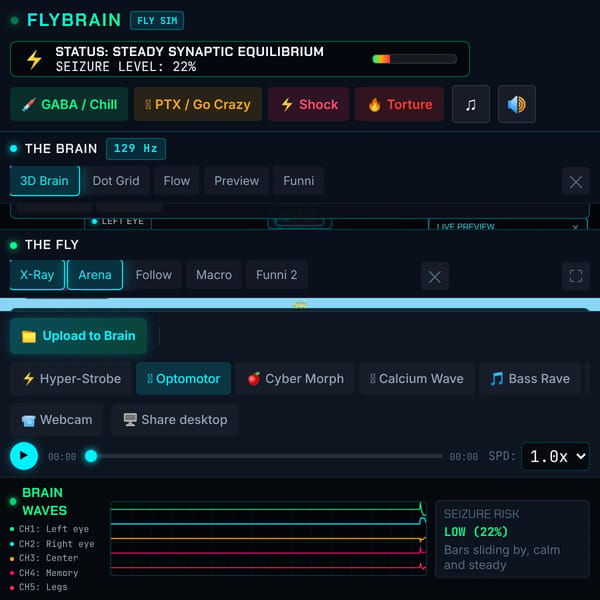Open the Funni brain tab
The height and width of the screenshot is (600, 600).
pos(298,181)
